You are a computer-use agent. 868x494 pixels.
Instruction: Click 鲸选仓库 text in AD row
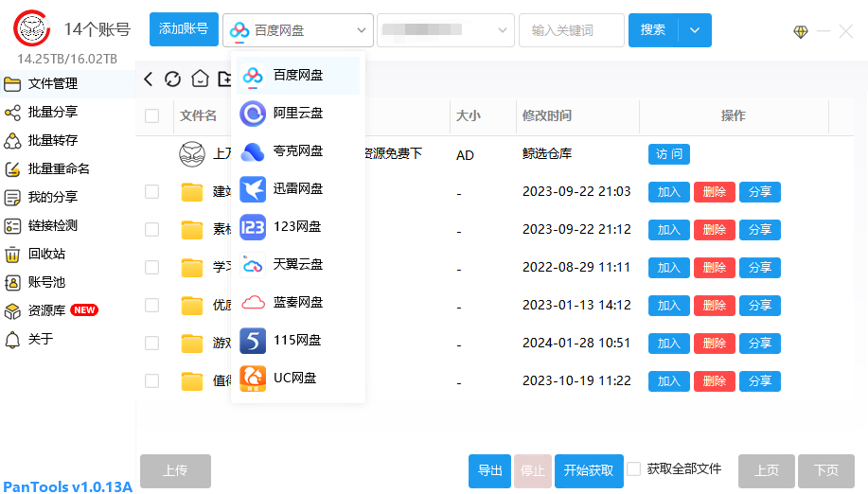(547, 154)
